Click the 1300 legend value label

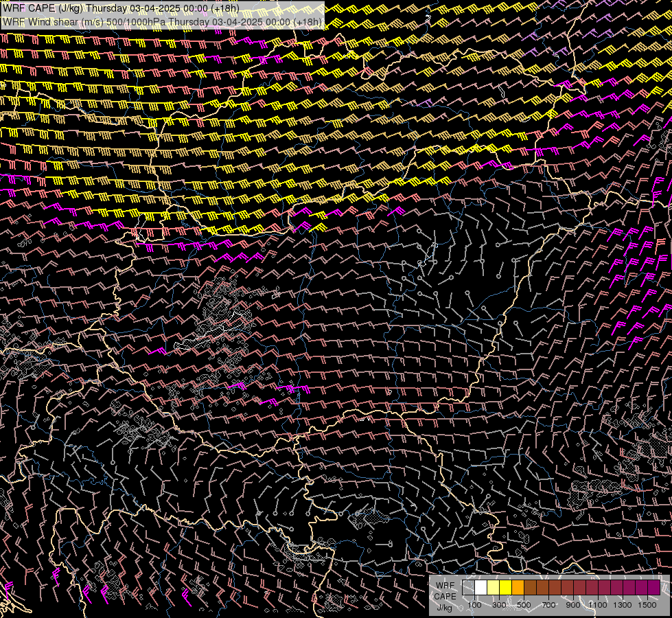pos(623,605)
